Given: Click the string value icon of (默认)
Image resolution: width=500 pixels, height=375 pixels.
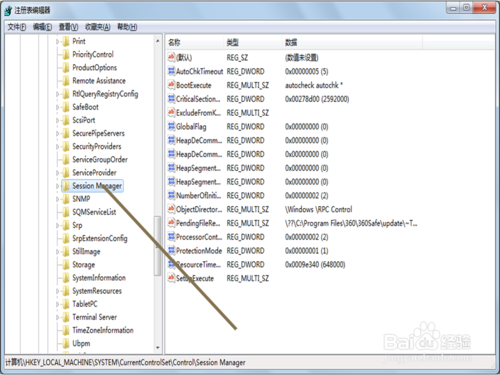Looking at the screenshot, I should coord(171,57).
